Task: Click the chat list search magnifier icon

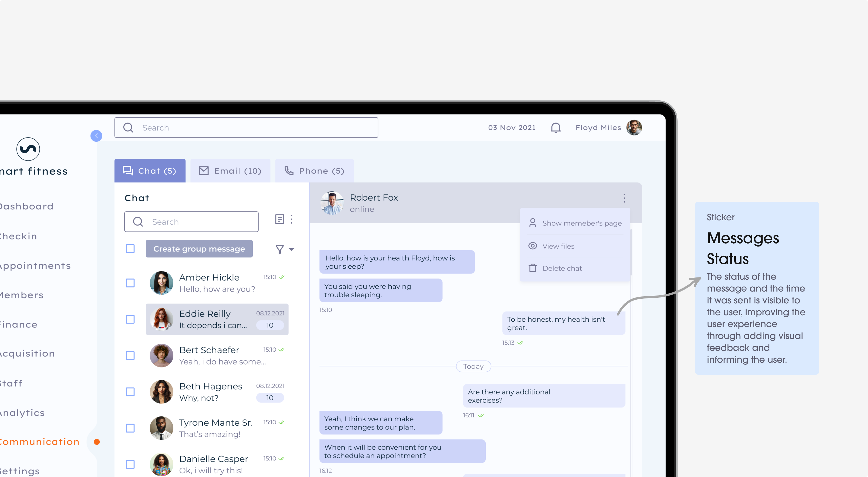Action: [138, 222]
